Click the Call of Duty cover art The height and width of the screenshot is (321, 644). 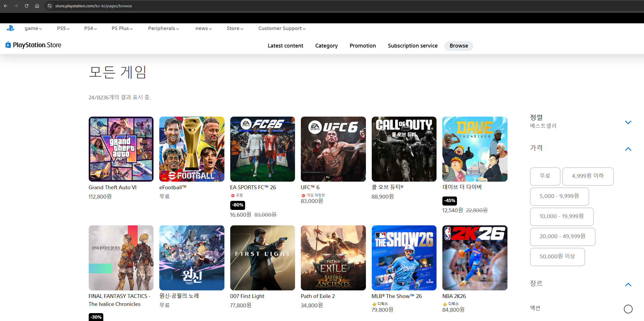point(404,149)
